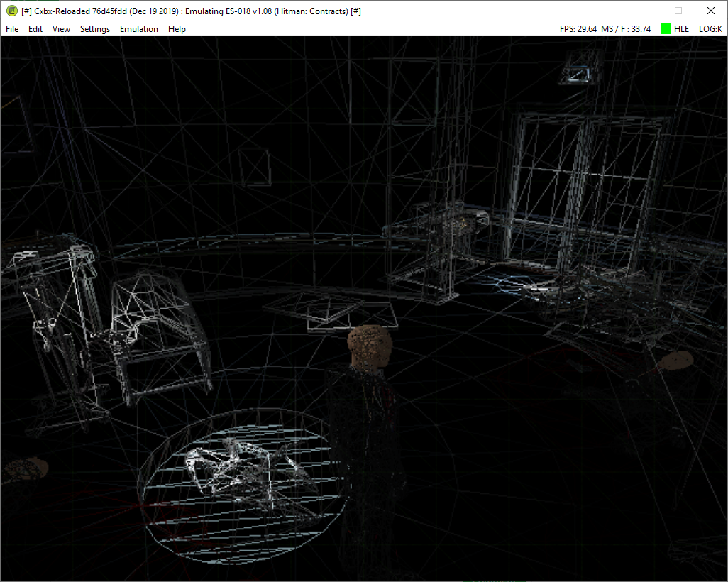The width and height of the screenshot is (728, 582).
Task: Click the Cxbx-Reloaded app icon in title bar
Action: [11, 11]
